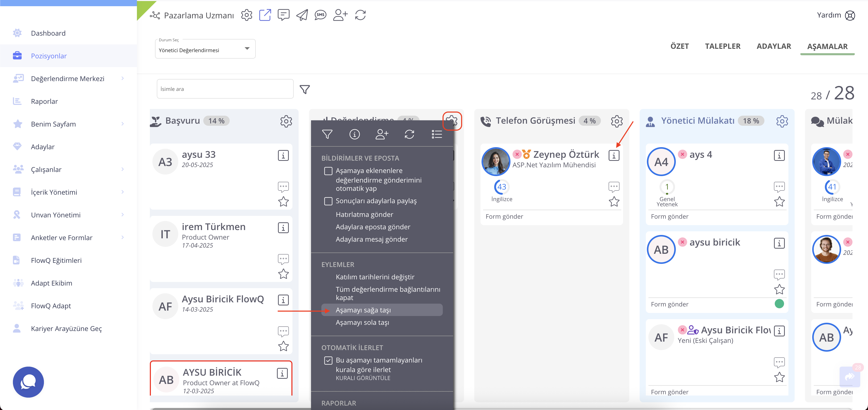The height and width of the screenshot is (410, 868).
Task: Open the Yardım help lifebuoy icon
Action: click(x=850, y=15)
